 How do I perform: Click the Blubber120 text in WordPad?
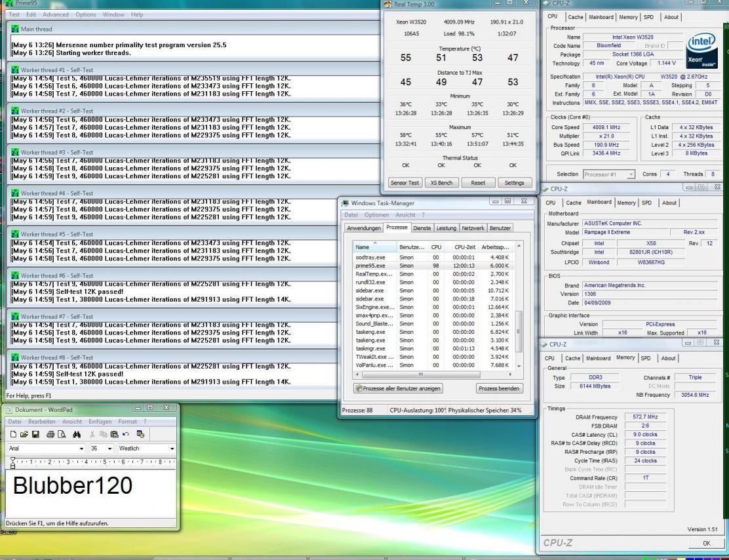[73, 486]
